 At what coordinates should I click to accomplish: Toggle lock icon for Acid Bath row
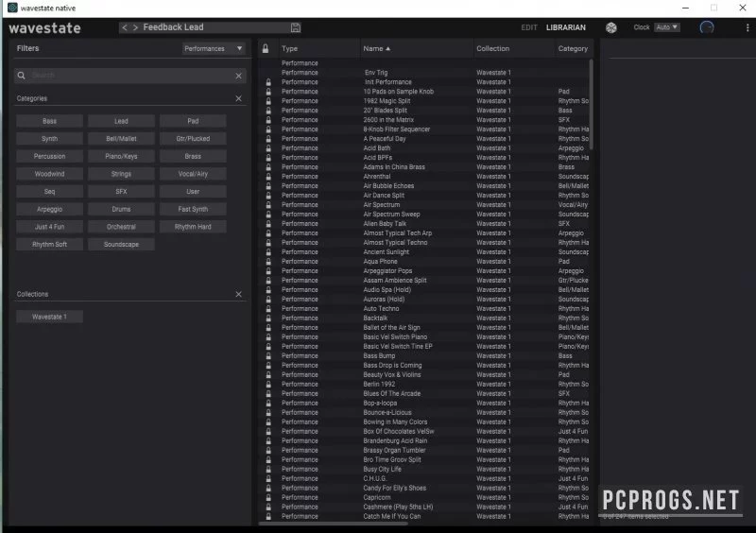(x=268, y=148)
